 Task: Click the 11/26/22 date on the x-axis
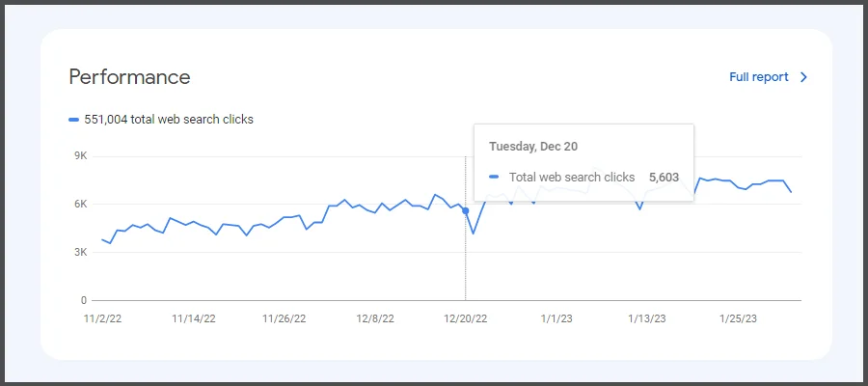coord(285,317)
